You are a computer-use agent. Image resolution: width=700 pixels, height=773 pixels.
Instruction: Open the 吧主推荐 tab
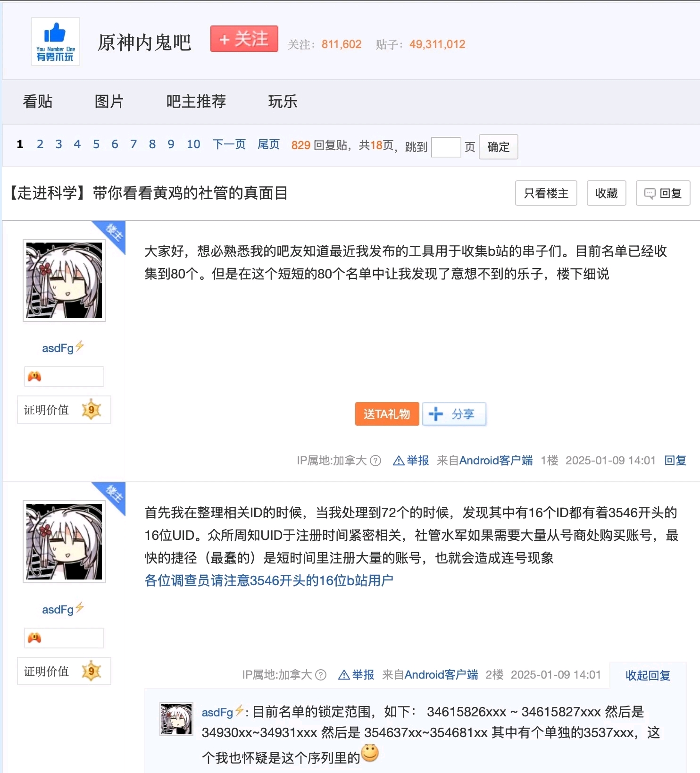click(196, 101)
